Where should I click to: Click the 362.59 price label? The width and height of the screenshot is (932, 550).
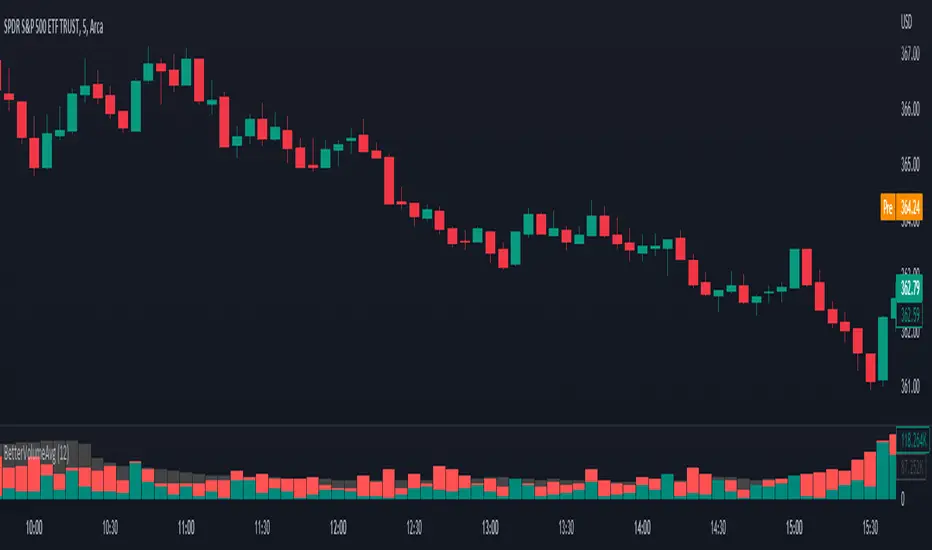909,315
